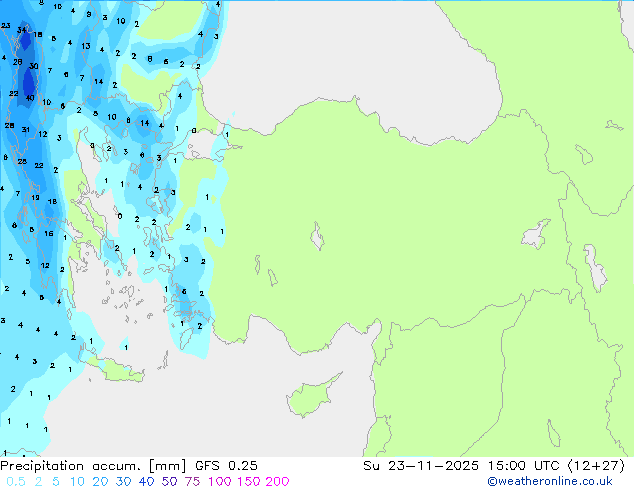This screenshot has height=490, width=634.
Task: Click the '16' precipitation value on map
Action: tap(49, 234)
